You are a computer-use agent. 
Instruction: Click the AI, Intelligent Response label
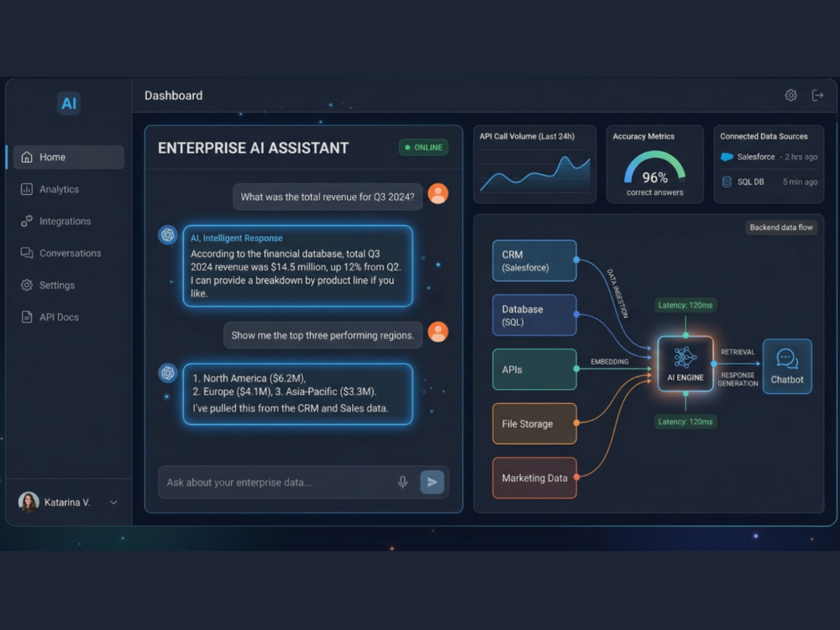[236, 238]
